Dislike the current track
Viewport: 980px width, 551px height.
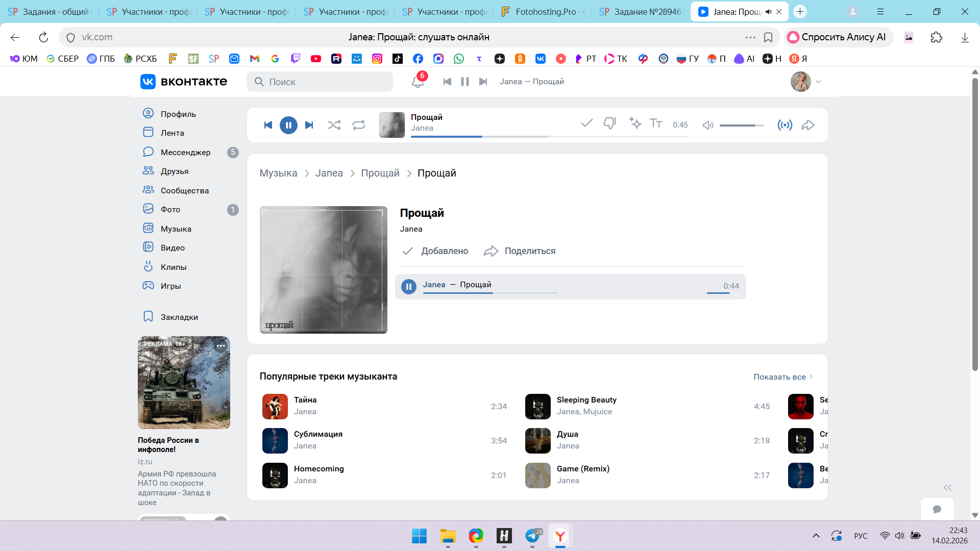click(609, 123)
